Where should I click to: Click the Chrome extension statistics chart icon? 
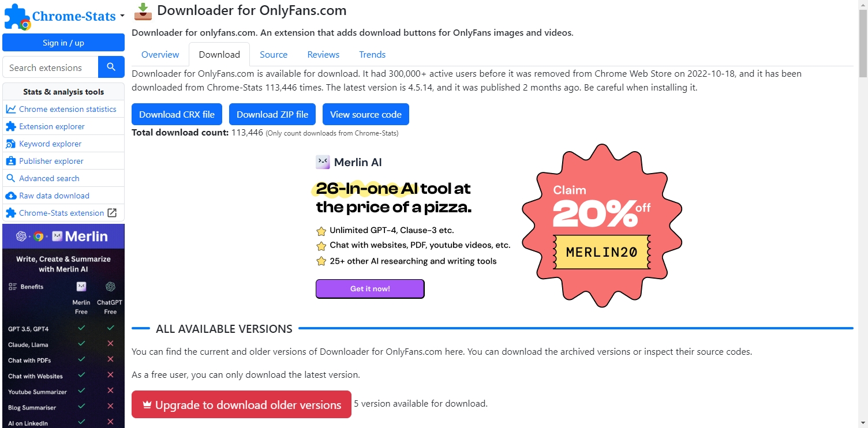pyautogui.click(x=10, y=109)
